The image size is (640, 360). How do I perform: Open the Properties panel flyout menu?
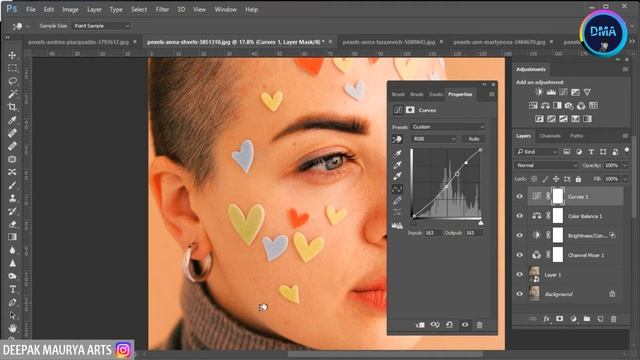491,94
